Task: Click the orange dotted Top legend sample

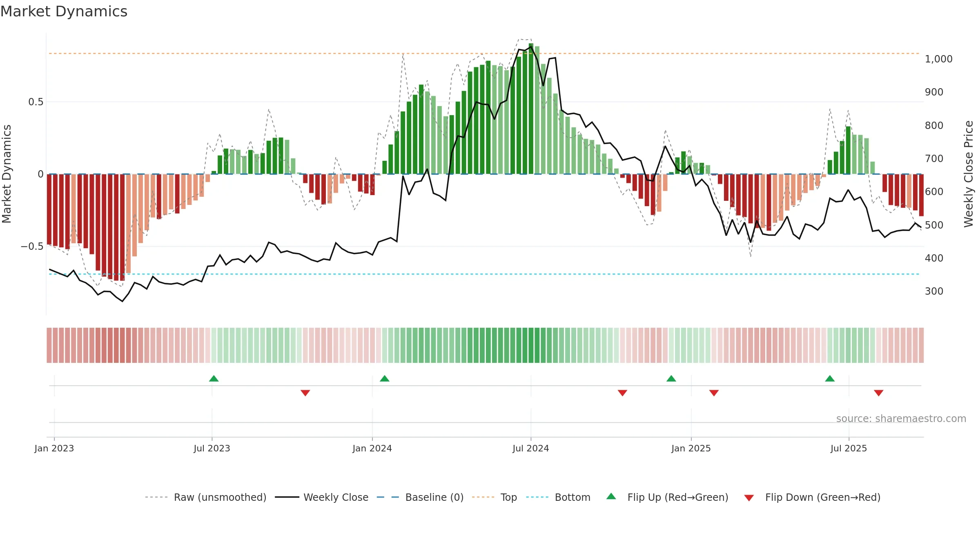Action: (x=483, y=497)
